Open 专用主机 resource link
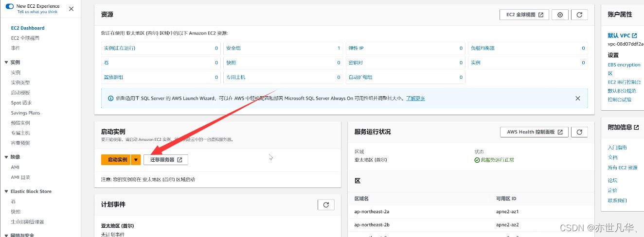This screenshot has width=644, height=237. (x=236, y=77)
